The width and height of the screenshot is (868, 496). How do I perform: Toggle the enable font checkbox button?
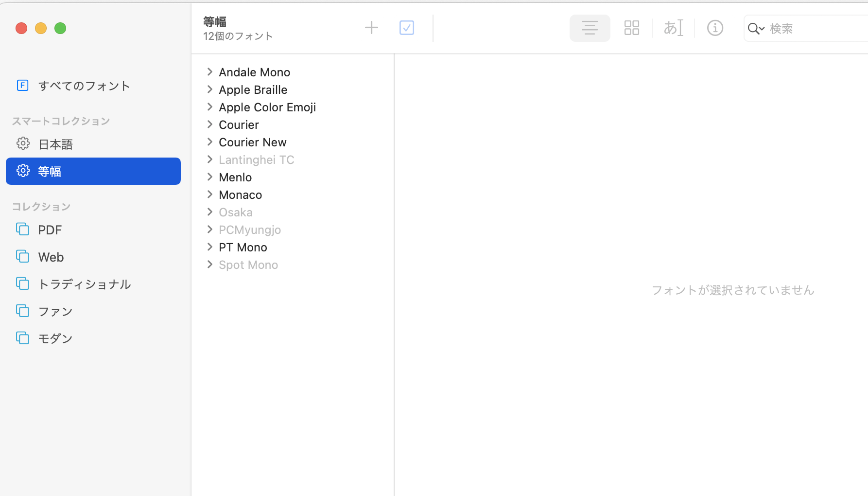pyautogui.click(x=407, y=28)
